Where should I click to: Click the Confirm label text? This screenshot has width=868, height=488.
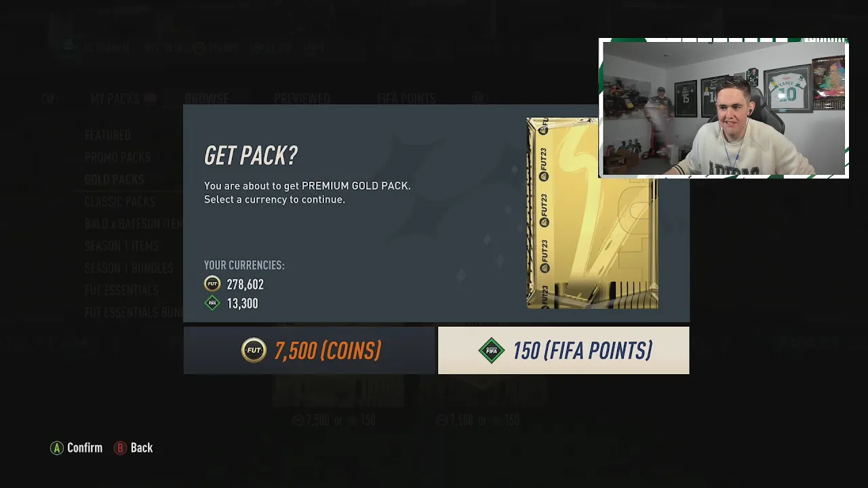click(85, 448)
